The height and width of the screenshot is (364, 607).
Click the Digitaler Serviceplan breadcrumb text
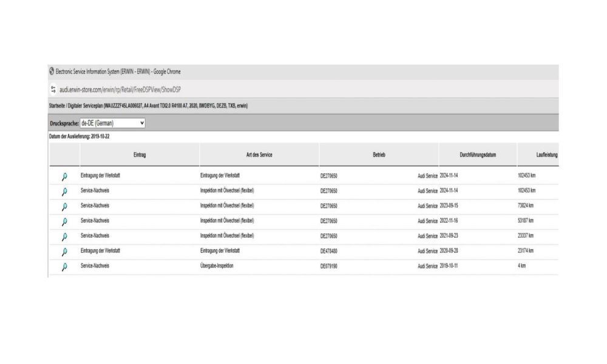click(85, 106)
